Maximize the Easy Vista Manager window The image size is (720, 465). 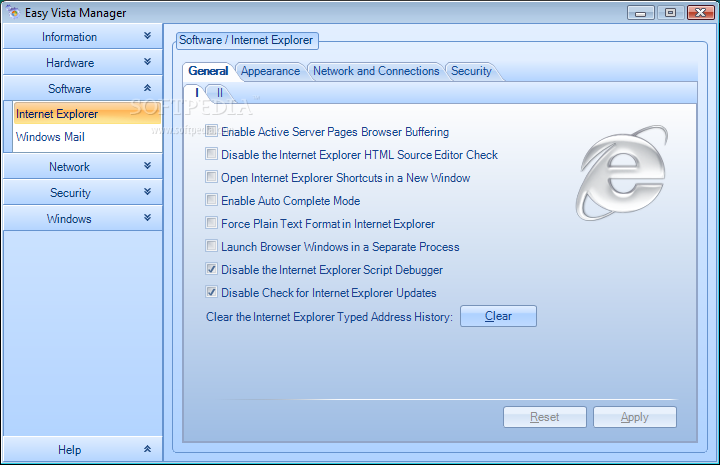click(670, 13)
